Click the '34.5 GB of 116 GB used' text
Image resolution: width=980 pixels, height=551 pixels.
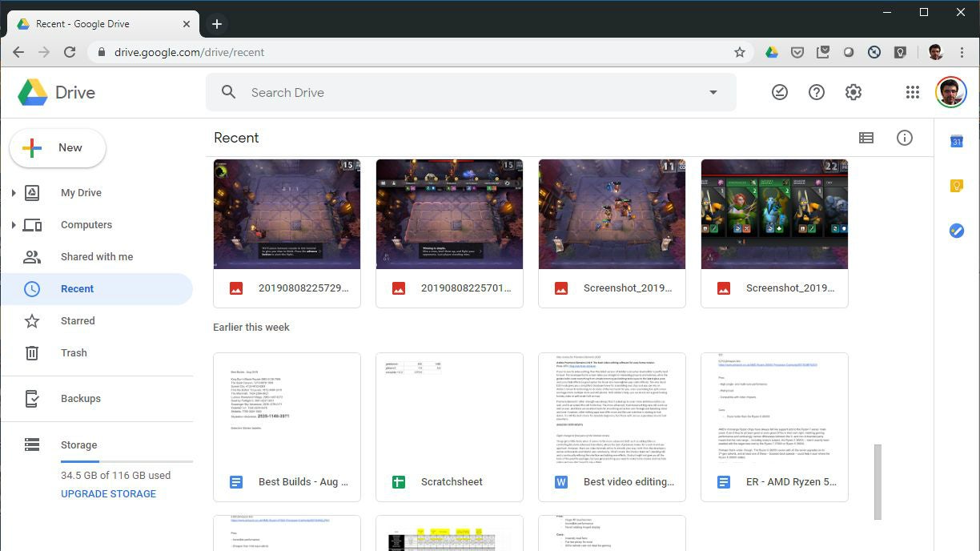pos(115,476)
